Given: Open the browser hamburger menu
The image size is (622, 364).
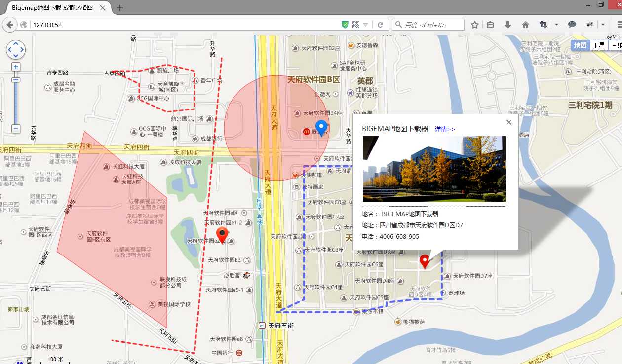Looking at the screenshot, I should tap(619, 25).
